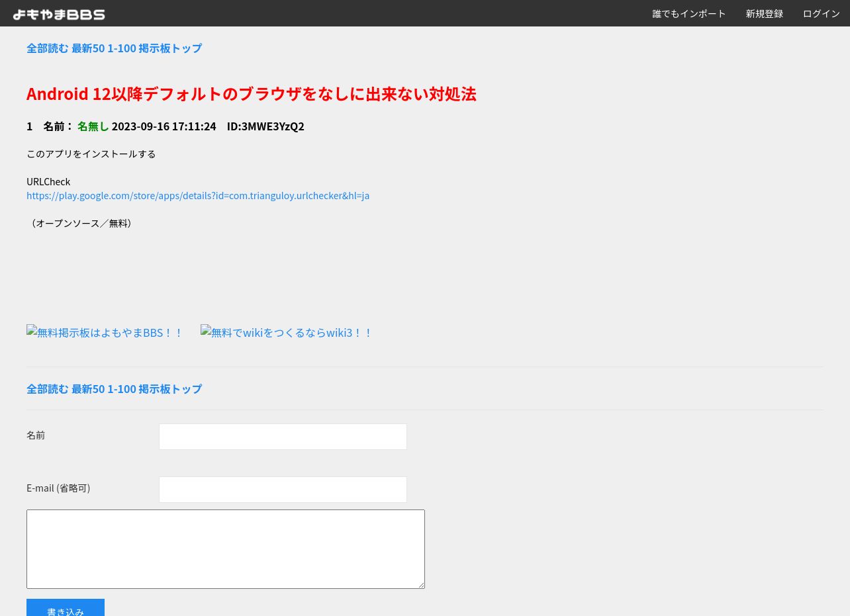Click the top 最新50 link
Viewport: 850px width, 616px height.
(x=88, y=48)
